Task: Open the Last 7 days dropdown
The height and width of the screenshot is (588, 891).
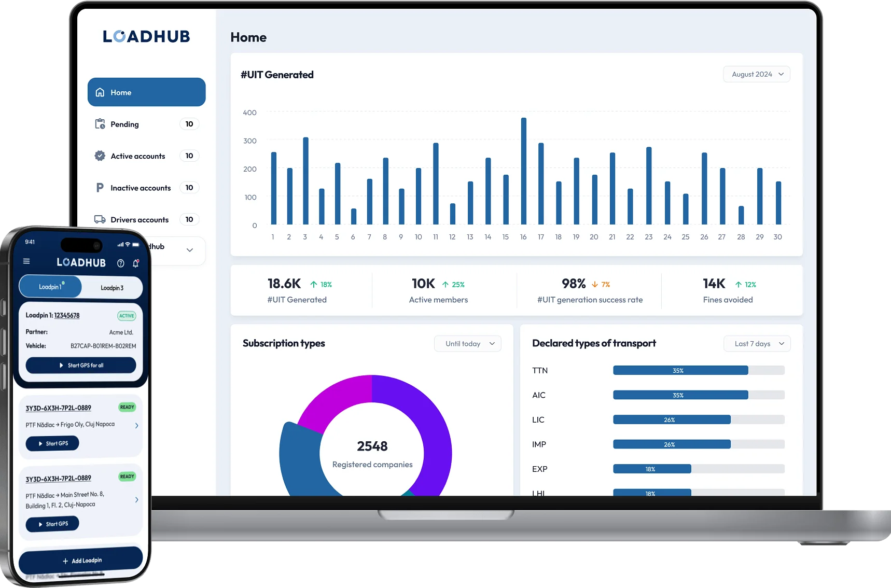Action: (x=757, y=344)
